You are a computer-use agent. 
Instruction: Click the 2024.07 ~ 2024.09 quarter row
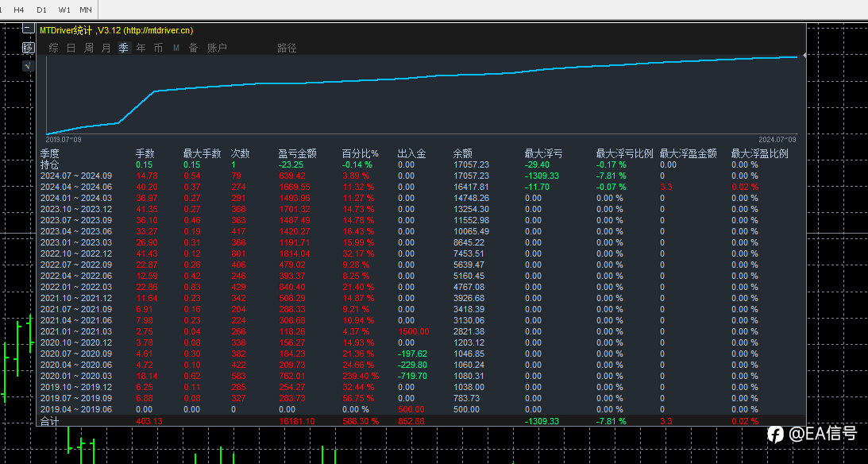[422, 176]
